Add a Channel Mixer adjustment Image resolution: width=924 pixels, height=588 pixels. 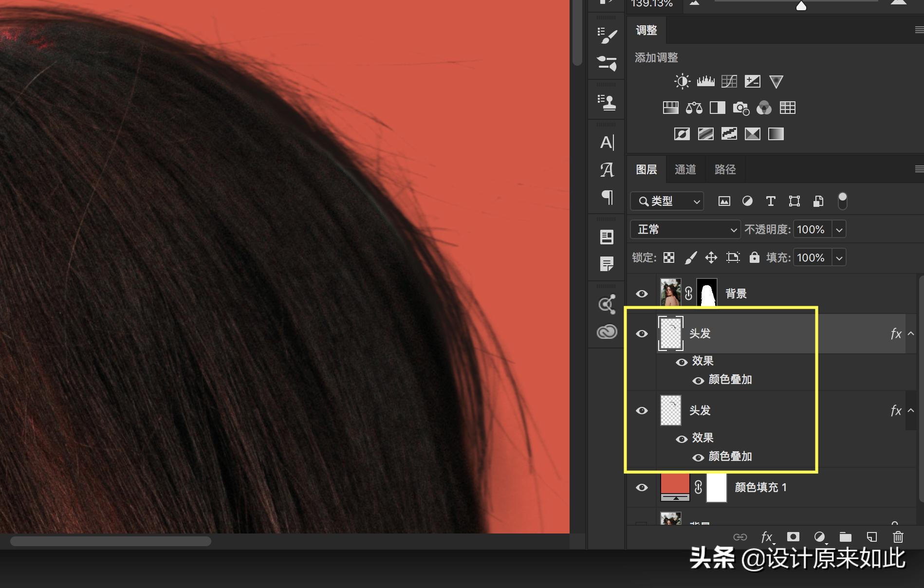coord(764,108)
